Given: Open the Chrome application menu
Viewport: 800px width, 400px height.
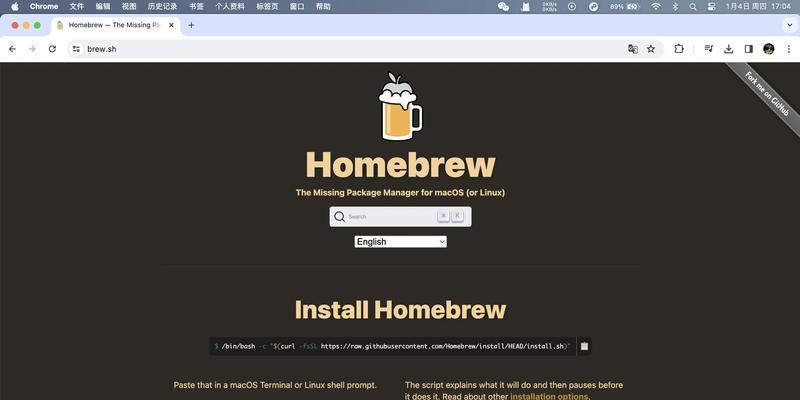Looking at the screenshot, I should [44, 7].
